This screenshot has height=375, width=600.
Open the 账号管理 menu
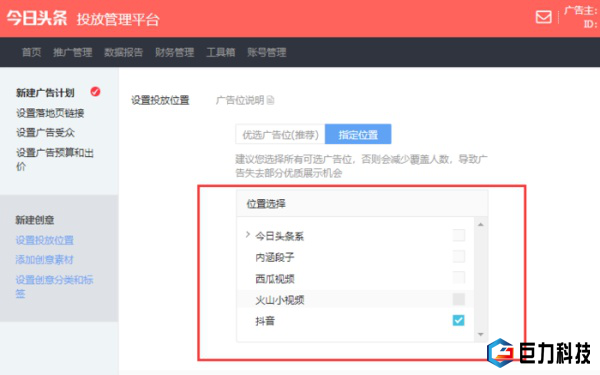tap(267, 52)
